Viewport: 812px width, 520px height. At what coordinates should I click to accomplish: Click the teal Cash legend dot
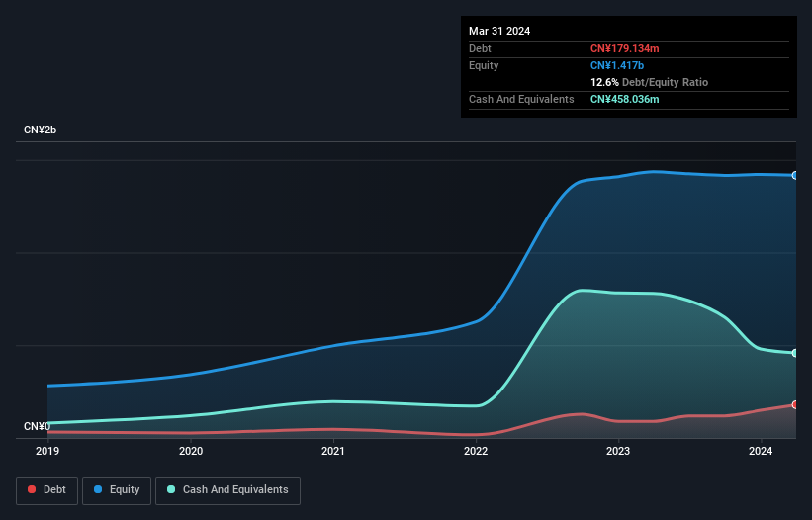(171, 489)
